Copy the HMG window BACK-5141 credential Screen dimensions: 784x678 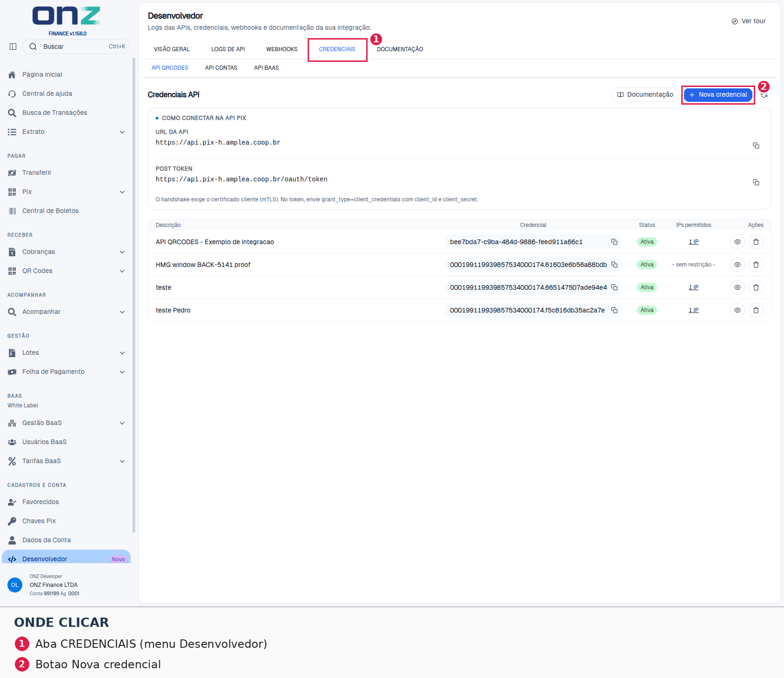[x=614, y=265]
